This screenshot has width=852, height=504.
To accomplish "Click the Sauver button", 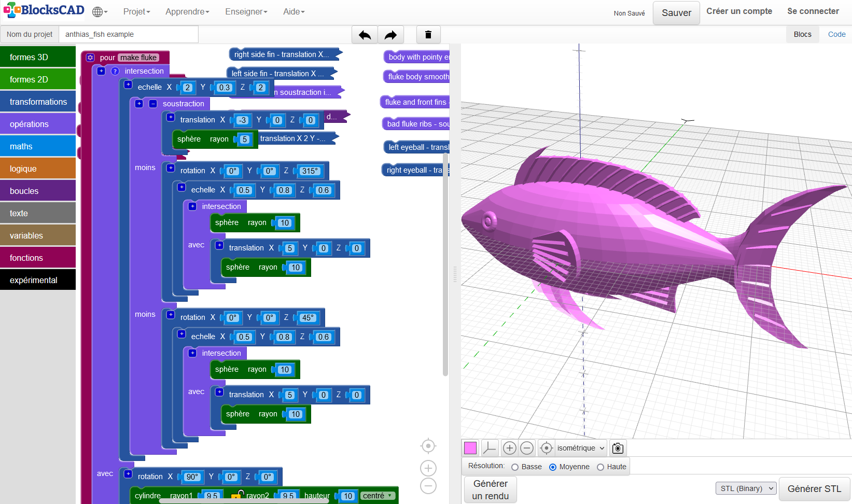I will tap(676, 13).
